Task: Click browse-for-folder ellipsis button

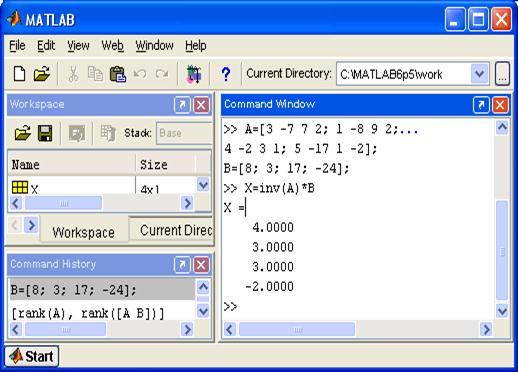Action: (502, 74)
